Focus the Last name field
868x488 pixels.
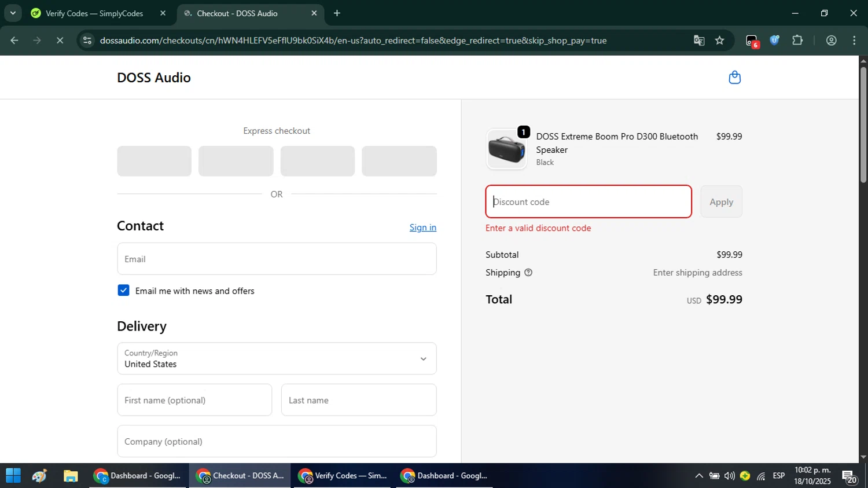click(x=359, y=400)
